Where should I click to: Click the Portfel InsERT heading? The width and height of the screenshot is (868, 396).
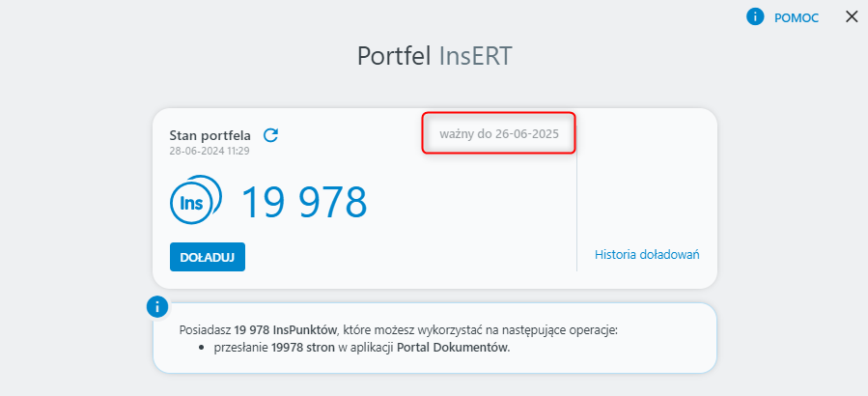click(x=434, y=56)
